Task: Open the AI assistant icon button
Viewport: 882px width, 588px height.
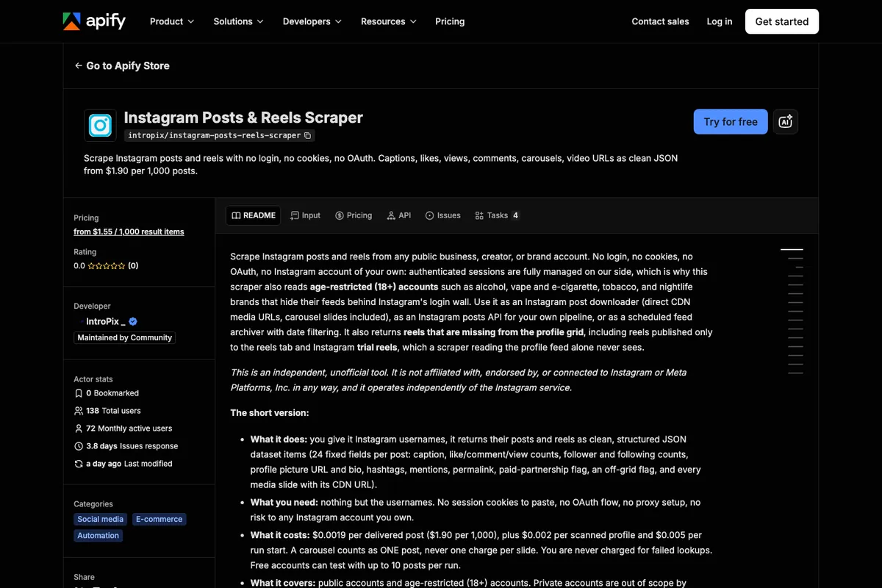Action: click(x=786, y=122)
